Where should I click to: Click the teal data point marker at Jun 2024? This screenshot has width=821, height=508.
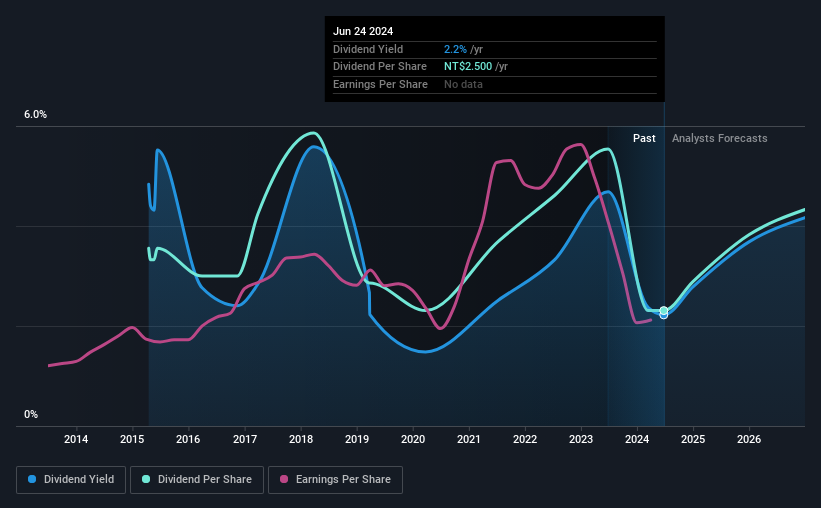coord(663,311)
